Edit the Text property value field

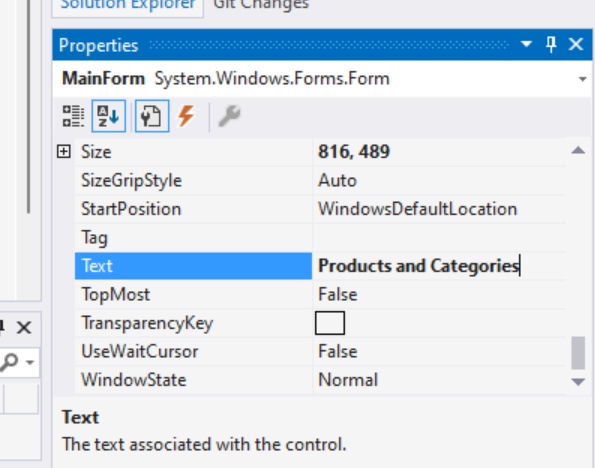tap(438, 266)
